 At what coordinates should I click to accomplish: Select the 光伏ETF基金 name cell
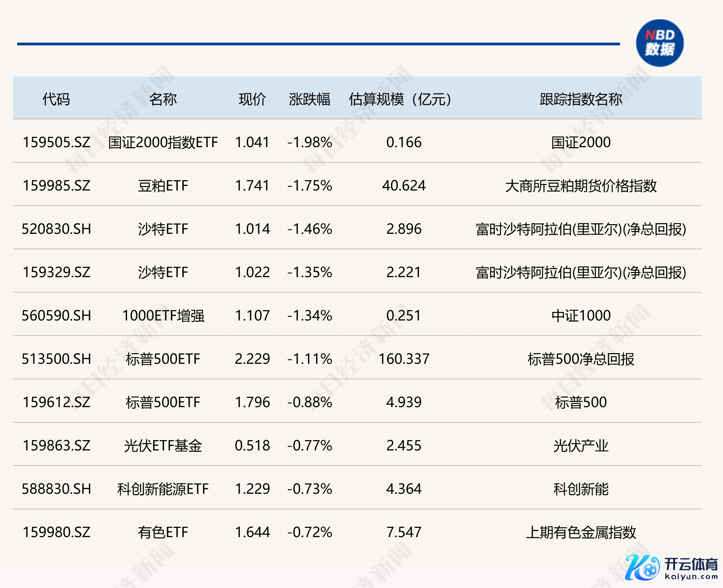click(x=163, y=446)
